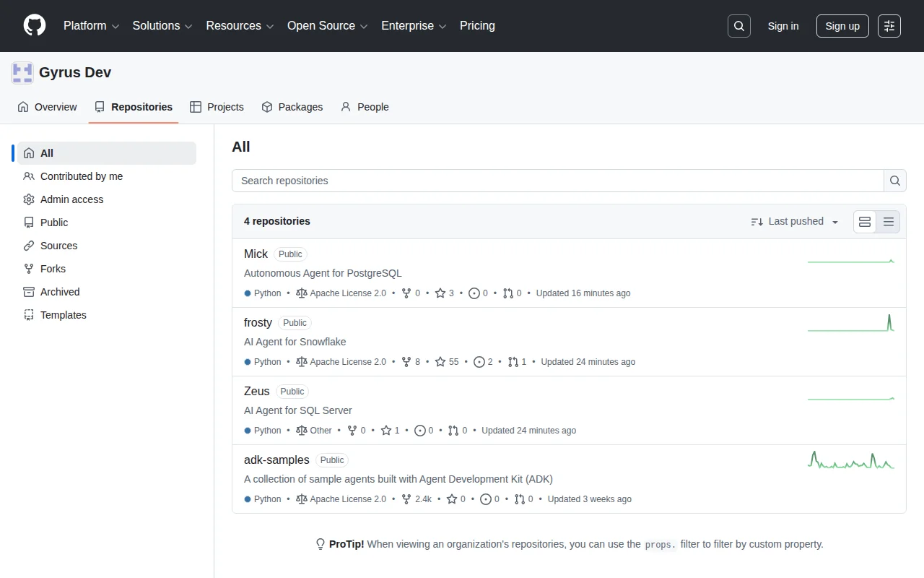Image resolution: width=924 pixels, height=578 pixels.
Task: Filter by Admin access
Action: [x=107, y=199]
